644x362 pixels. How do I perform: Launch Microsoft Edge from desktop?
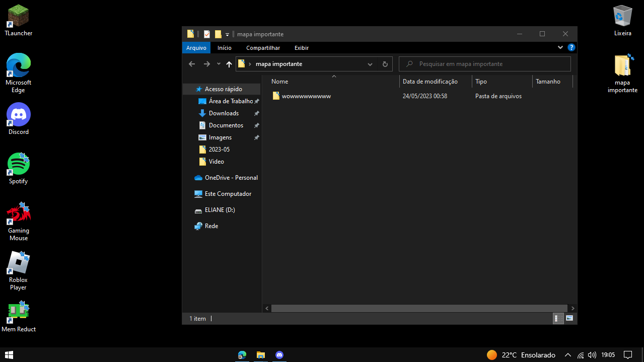[19, 73]
